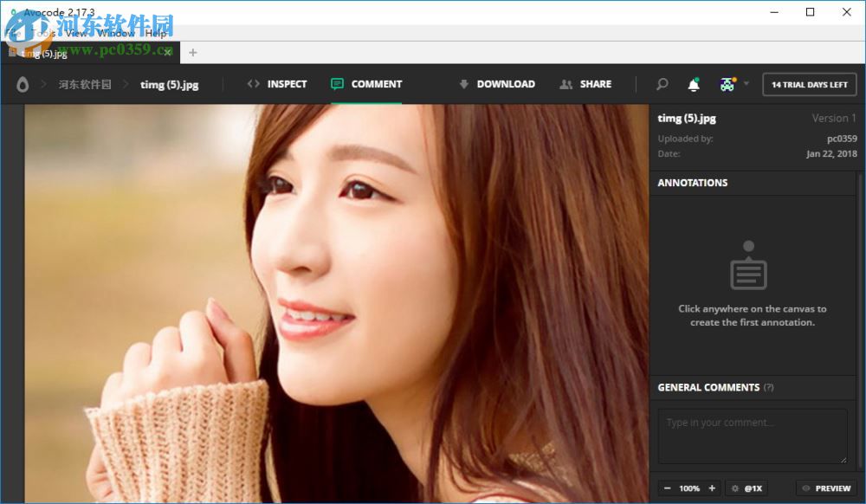The height and width of the screenshot is (504, 866).
Task: Click on the image canvas to annotate
Action: (x=336, y=303)
